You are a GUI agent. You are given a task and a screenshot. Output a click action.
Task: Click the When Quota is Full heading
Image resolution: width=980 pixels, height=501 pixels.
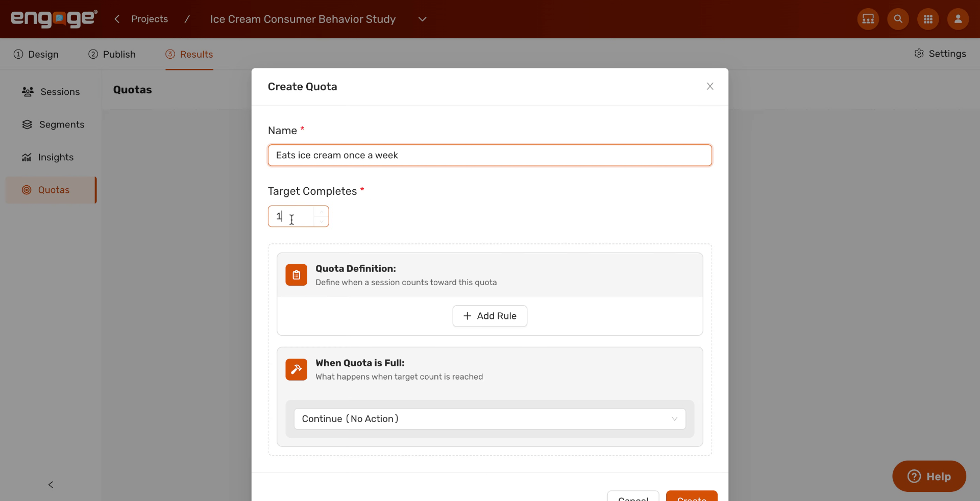pyautogui.click(x=360, y=363)
